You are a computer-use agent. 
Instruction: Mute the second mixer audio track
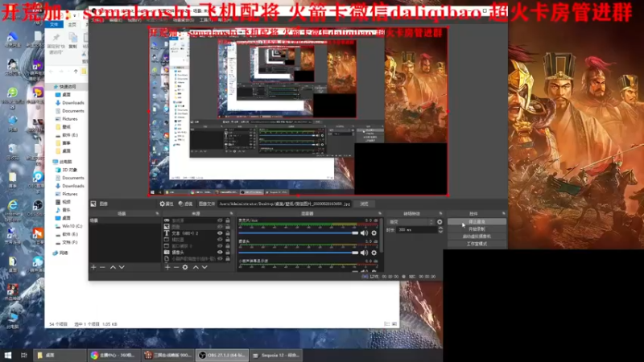pos(364,253)
